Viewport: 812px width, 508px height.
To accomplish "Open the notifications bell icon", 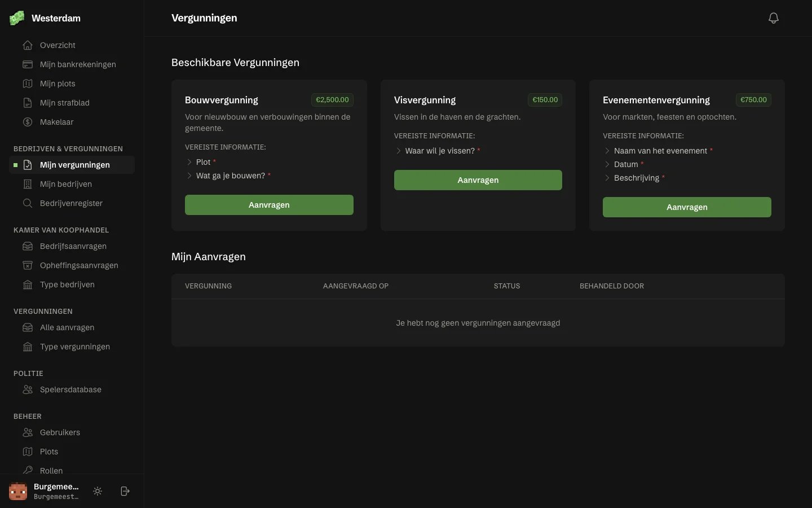I will click(x=774, y=18).
